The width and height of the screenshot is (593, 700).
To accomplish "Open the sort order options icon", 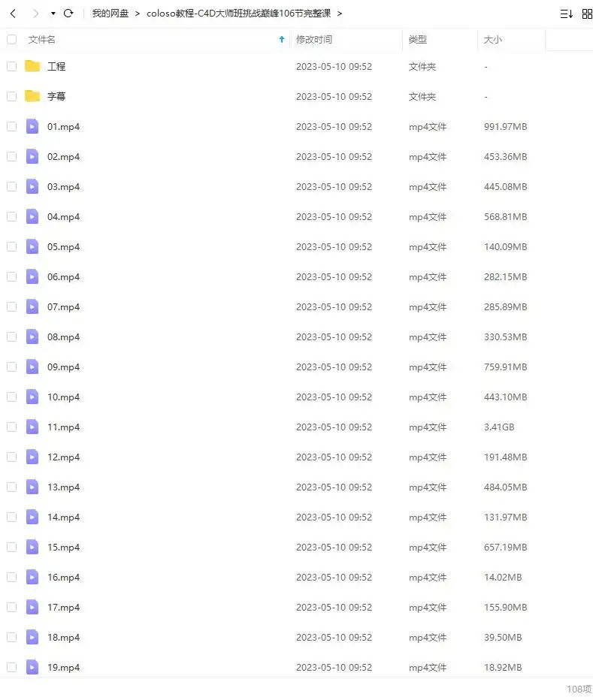I will click(x=566, y=14).
